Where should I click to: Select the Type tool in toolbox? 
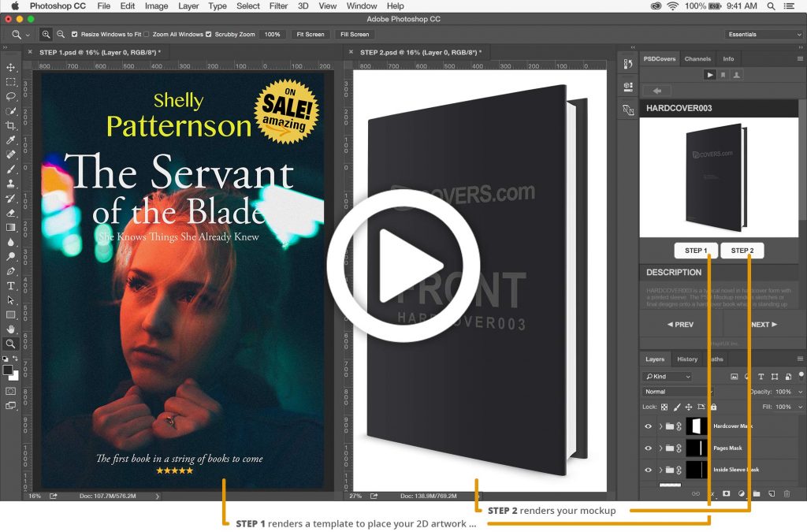(10, 285)
